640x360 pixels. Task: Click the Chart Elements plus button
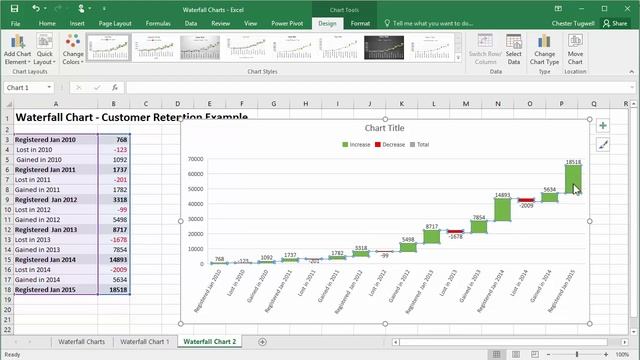[x=603, y=126]
